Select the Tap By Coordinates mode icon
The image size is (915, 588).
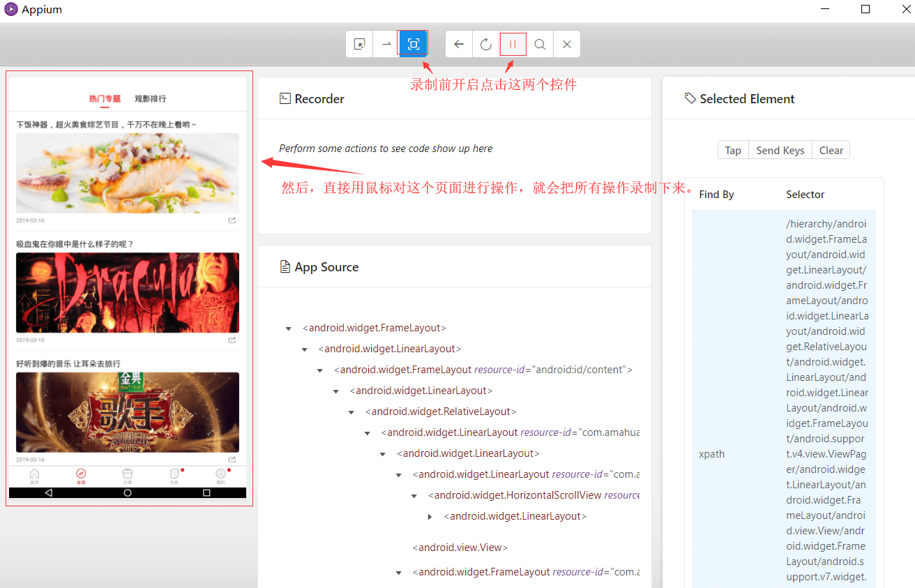coord(414,44)
